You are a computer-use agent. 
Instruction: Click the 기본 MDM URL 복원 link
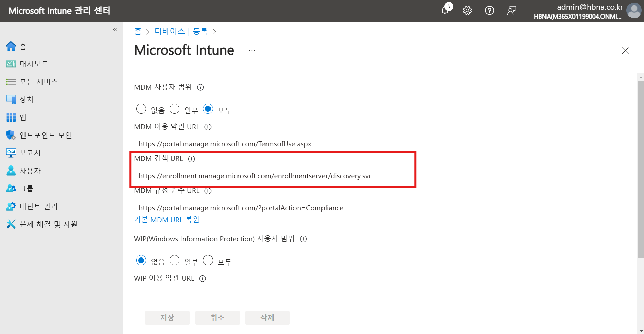click(x=167, y=220)
